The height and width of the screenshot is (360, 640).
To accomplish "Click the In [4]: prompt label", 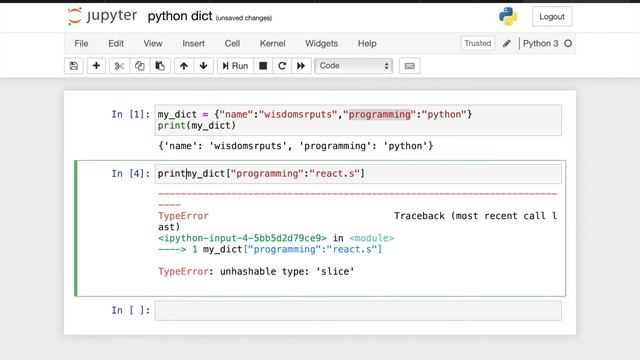I will [131, 173].
